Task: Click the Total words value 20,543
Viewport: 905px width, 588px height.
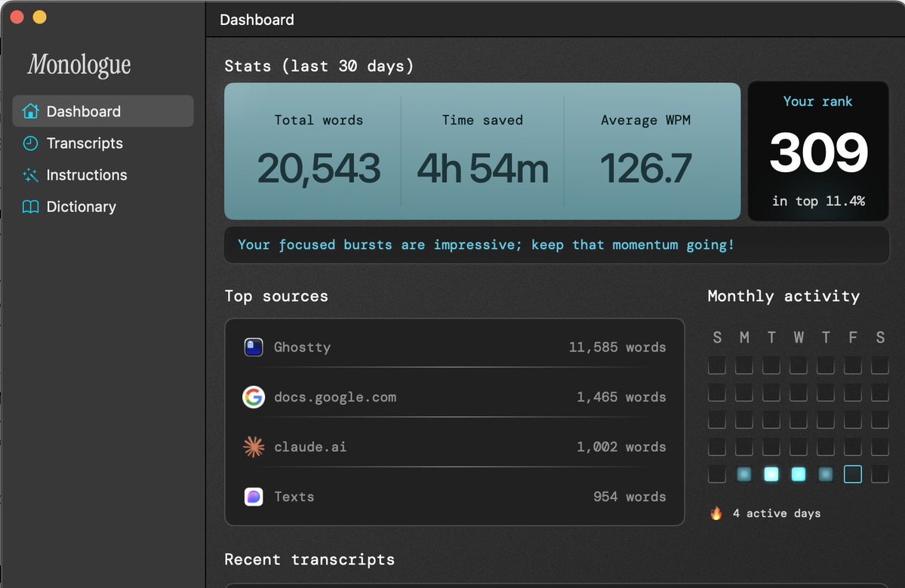Action: pos(319,168)
